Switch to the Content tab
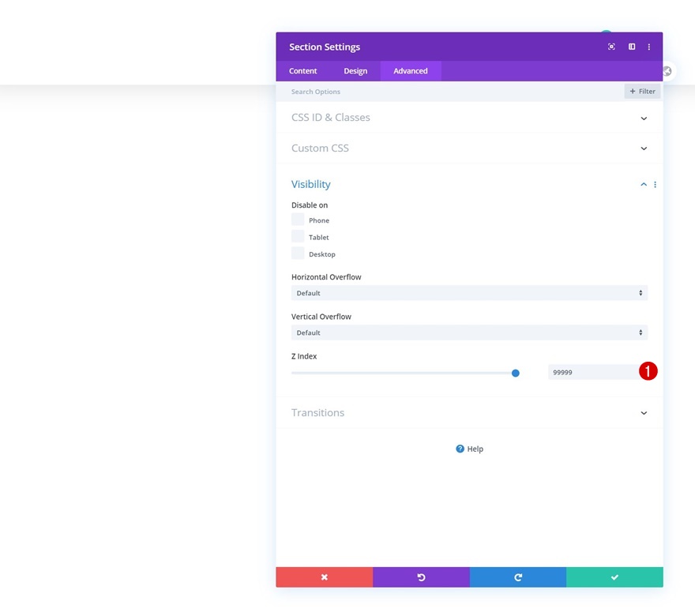 (303, 71)
